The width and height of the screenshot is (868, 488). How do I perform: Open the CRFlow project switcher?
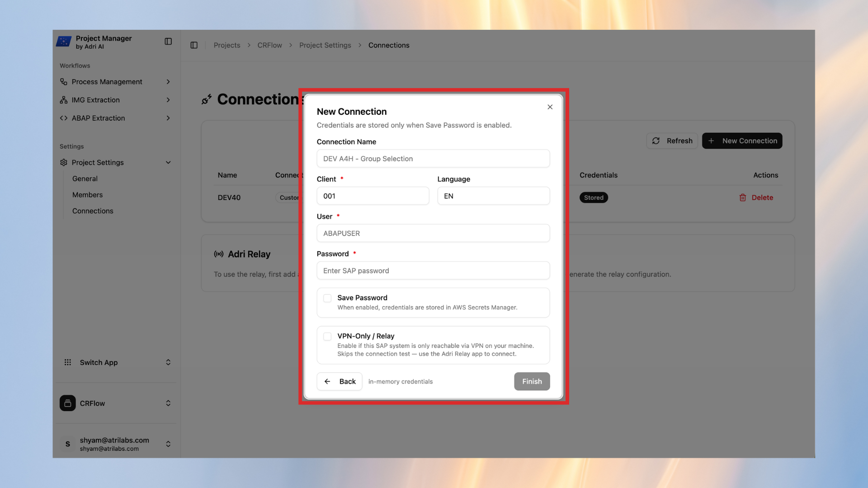click(x=168, y=403)
